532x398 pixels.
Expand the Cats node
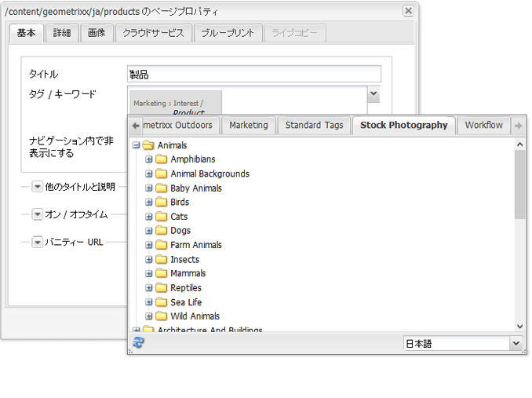coord(148,217)
